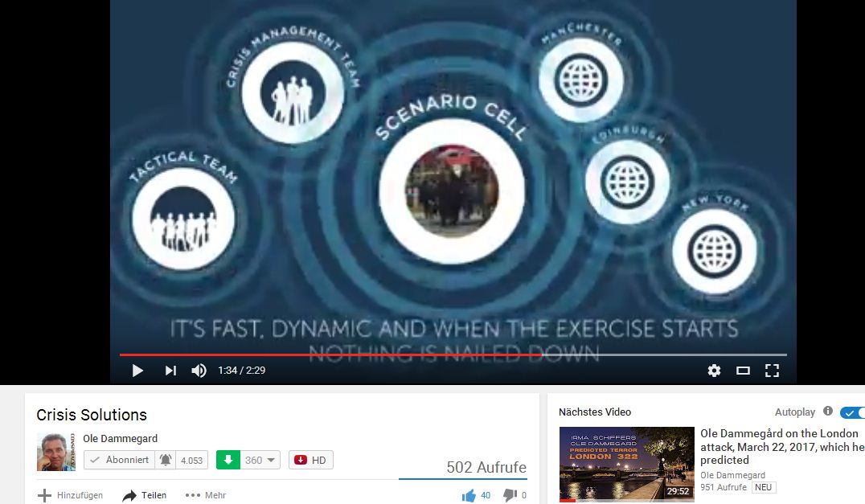Click the green download arrow button

pos(228,460)
